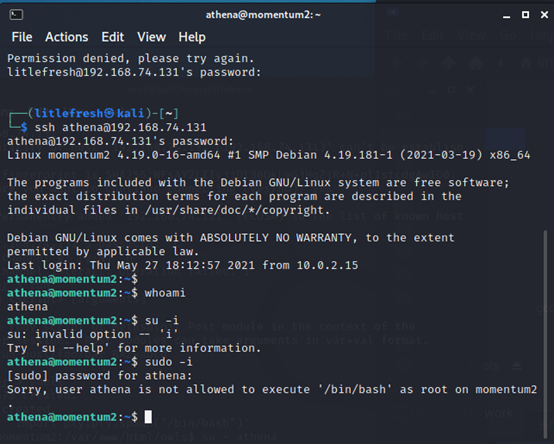554x444 pixels.
Task: Open the Actions menu
Action: (x=67, y=37)
